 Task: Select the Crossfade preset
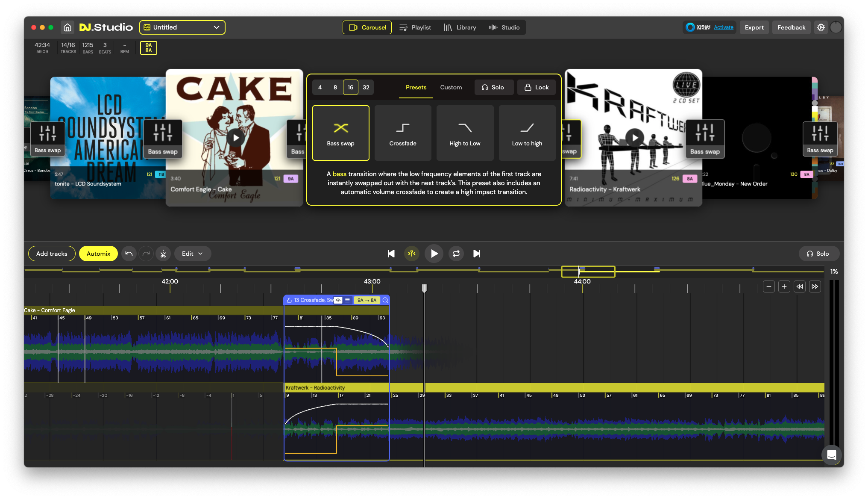pos(403,133)
